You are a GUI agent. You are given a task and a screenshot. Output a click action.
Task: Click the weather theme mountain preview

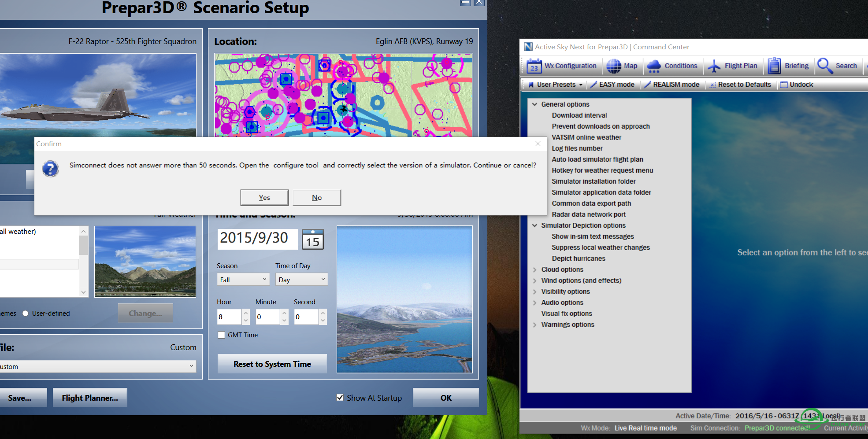145,262
